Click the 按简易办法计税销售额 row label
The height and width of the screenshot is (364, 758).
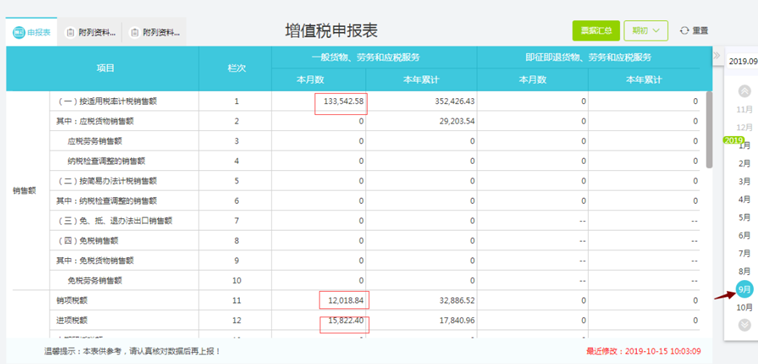click(x=107, y=181)
